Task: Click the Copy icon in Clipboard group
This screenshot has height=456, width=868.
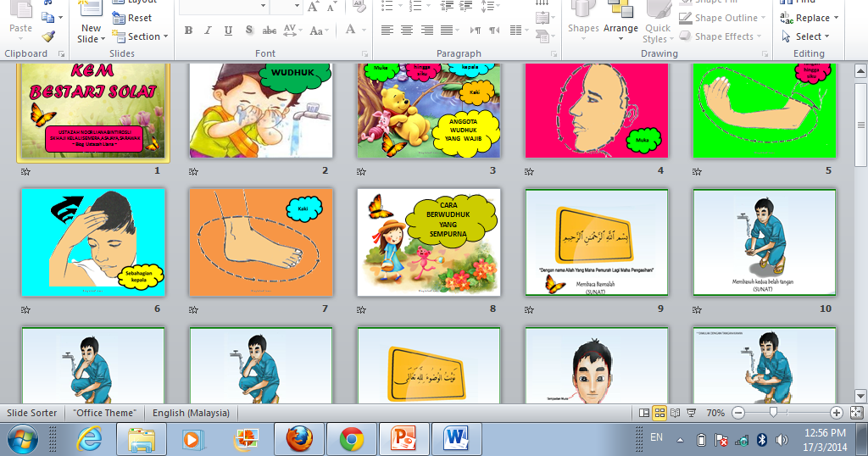Action: (x=48, y=18)
